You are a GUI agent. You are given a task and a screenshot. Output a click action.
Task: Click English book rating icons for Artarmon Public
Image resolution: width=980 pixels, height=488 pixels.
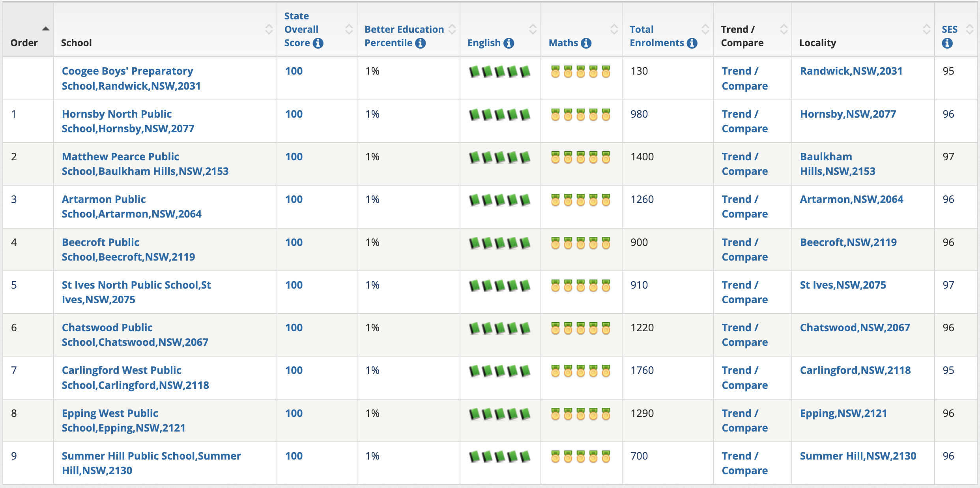(x=499, y=200)
